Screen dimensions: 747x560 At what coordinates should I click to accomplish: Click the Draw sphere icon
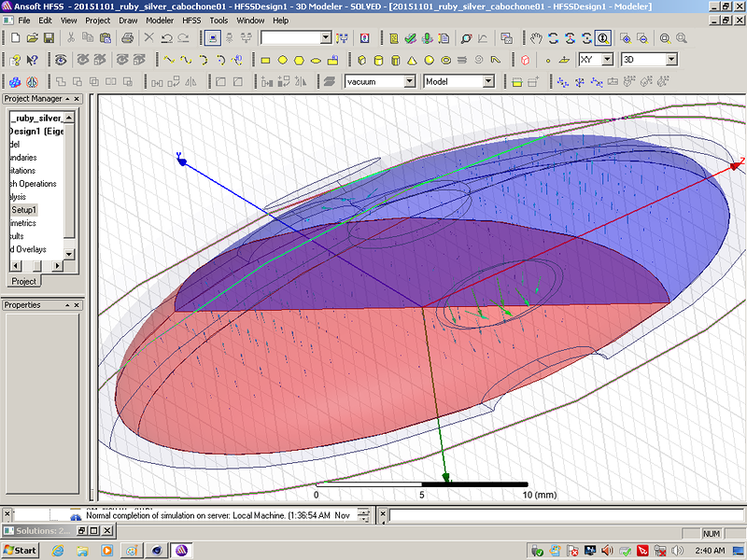pyautogui.click(x=429, y=60)
